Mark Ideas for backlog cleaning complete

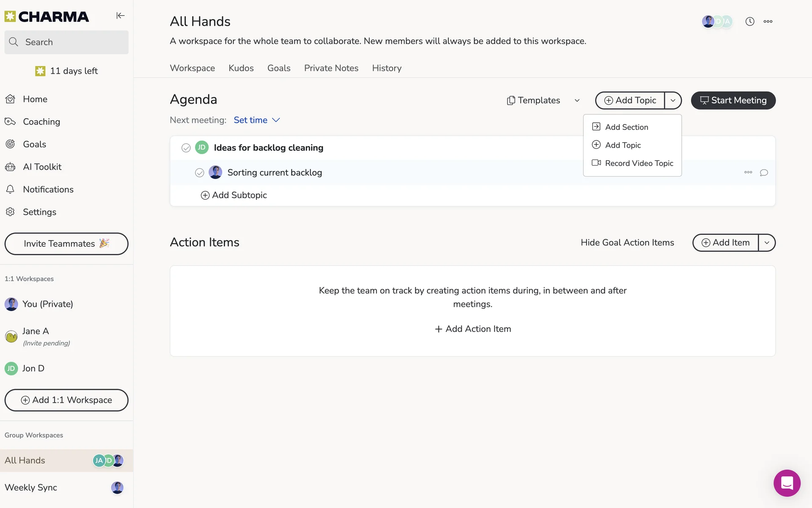click(186, 148)
